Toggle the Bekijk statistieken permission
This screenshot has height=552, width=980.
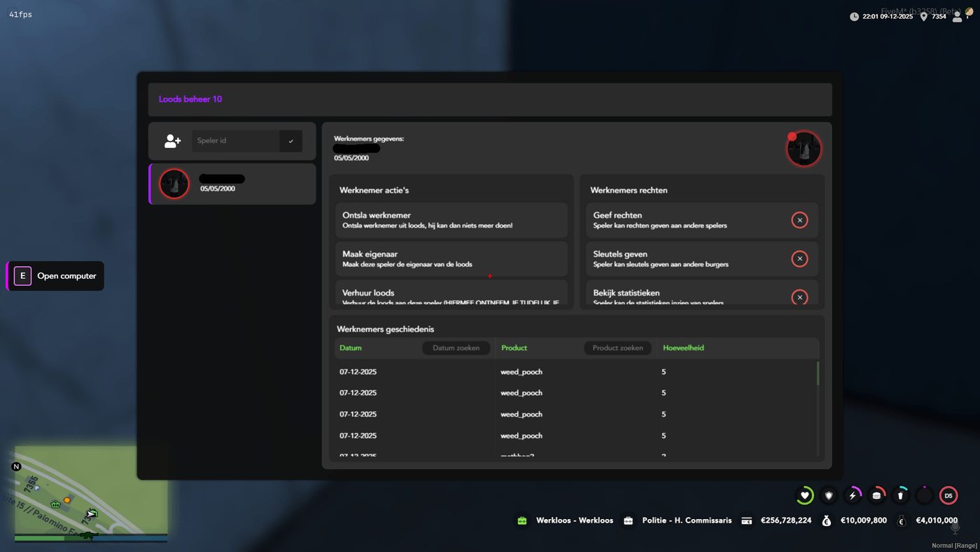click(x=799, y=297)
